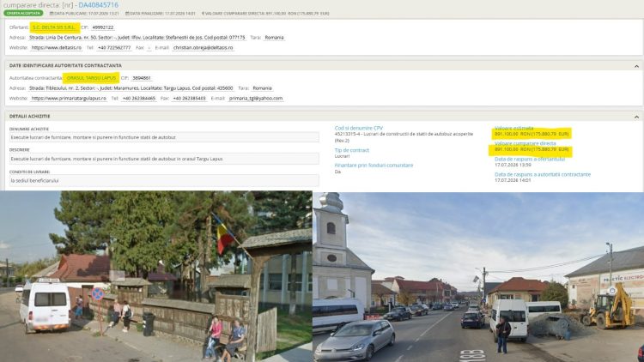Select the Valoare estimata amount 891,100.00 RON
Viewport: 644px width, 362px height.
click(532, 134)
